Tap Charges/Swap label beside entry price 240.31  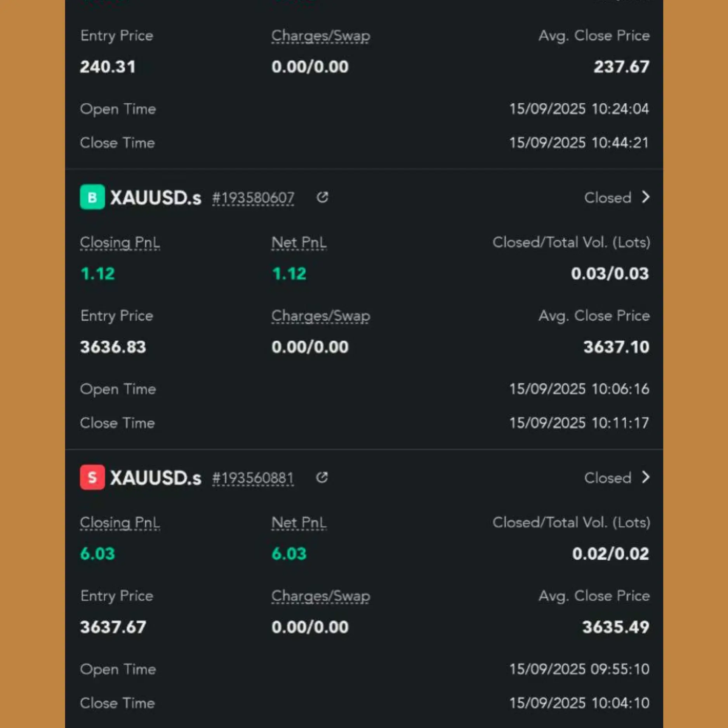coord(321,36)
